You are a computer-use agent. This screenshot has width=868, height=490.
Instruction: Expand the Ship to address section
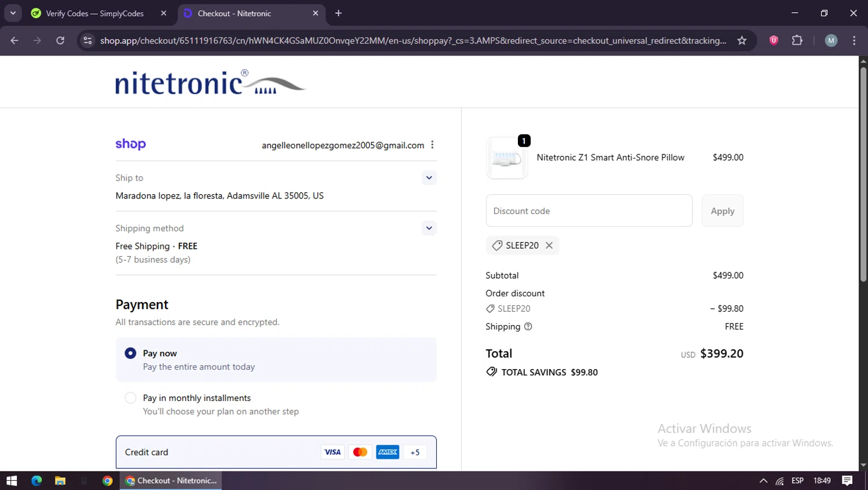(x=429, y=178)
